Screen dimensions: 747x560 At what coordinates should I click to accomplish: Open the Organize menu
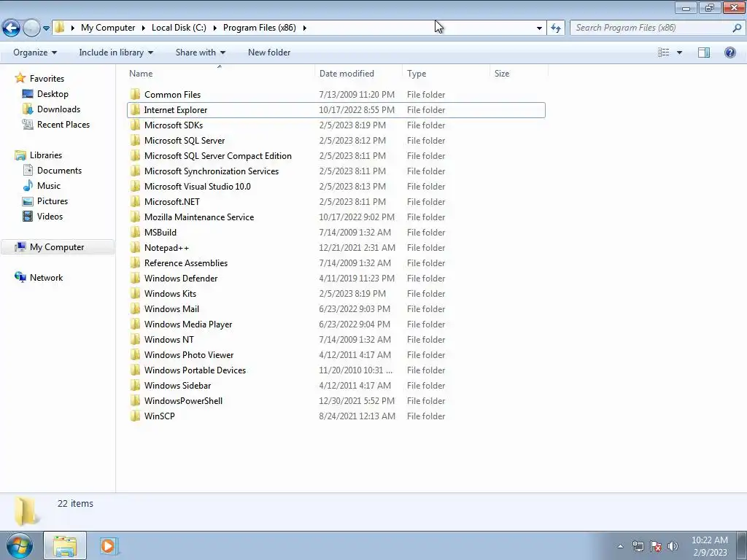[x=35, y=52]
